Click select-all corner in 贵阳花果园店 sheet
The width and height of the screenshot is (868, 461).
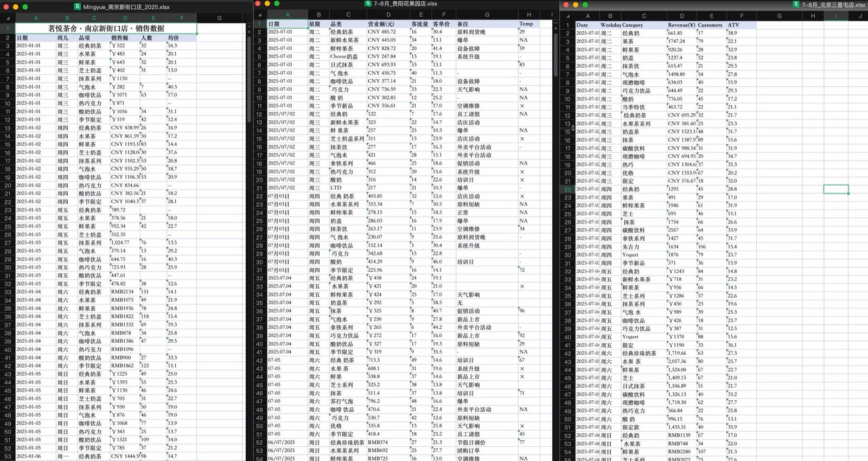tap(259, 15)
